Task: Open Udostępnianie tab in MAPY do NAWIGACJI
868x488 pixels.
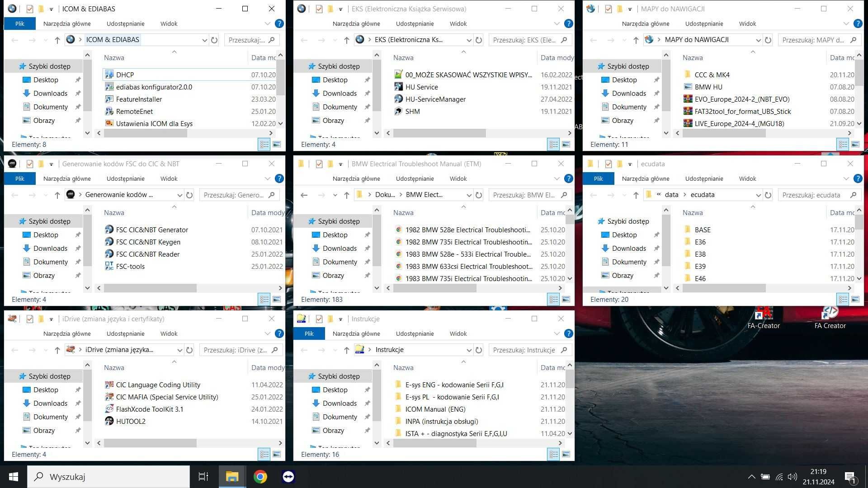Action: [x=704, y=23]
